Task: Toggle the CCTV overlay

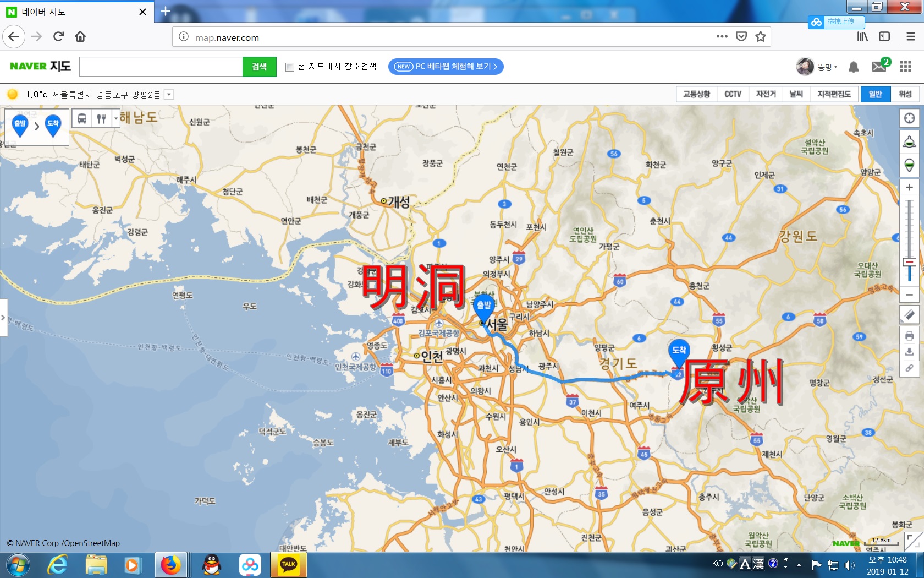Action: [733, 94]
